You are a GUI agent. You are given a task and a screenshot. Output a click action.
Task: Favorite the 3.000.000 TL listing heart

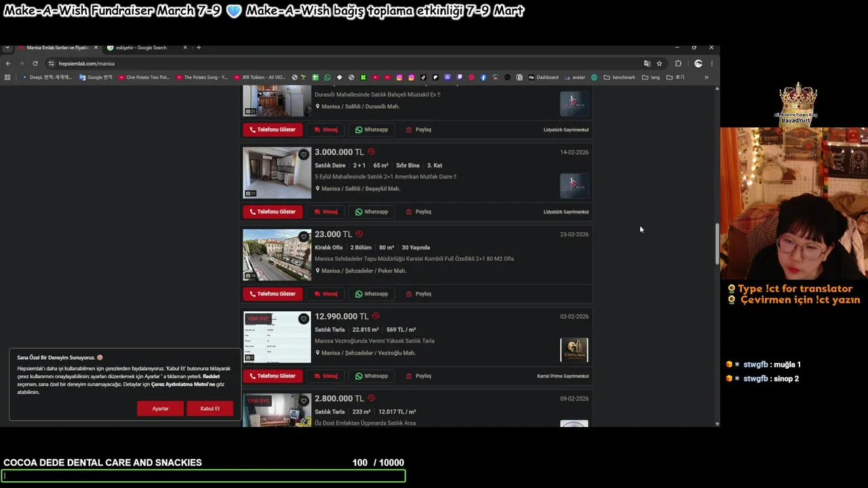point(303,155)
